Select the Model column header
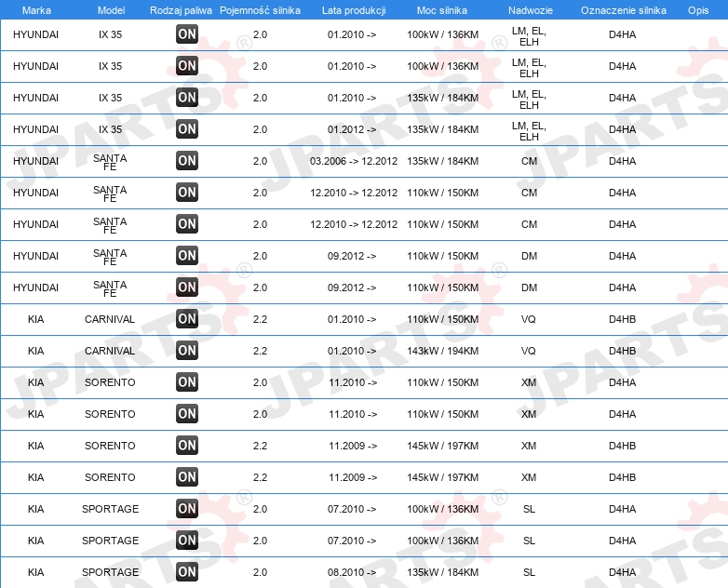The width and height of the screenshot is (728, 588). (111, 10)
